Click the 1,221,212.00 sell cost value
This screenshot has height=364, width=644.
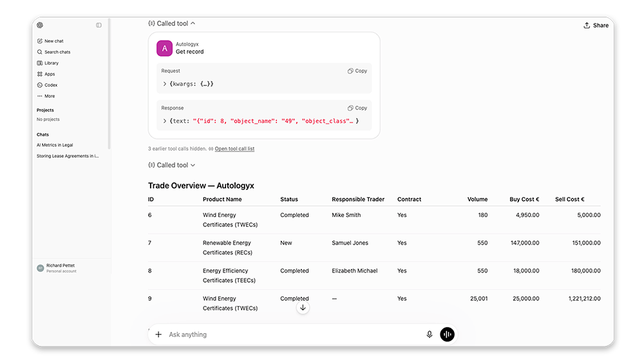[585, 299]
